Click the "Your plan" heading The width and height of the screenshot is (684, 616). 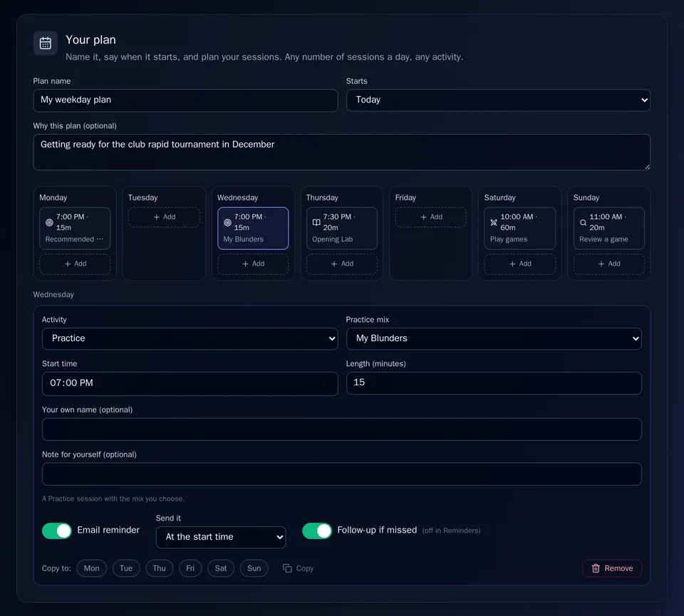pyautogui.click(x=90, y=40)
